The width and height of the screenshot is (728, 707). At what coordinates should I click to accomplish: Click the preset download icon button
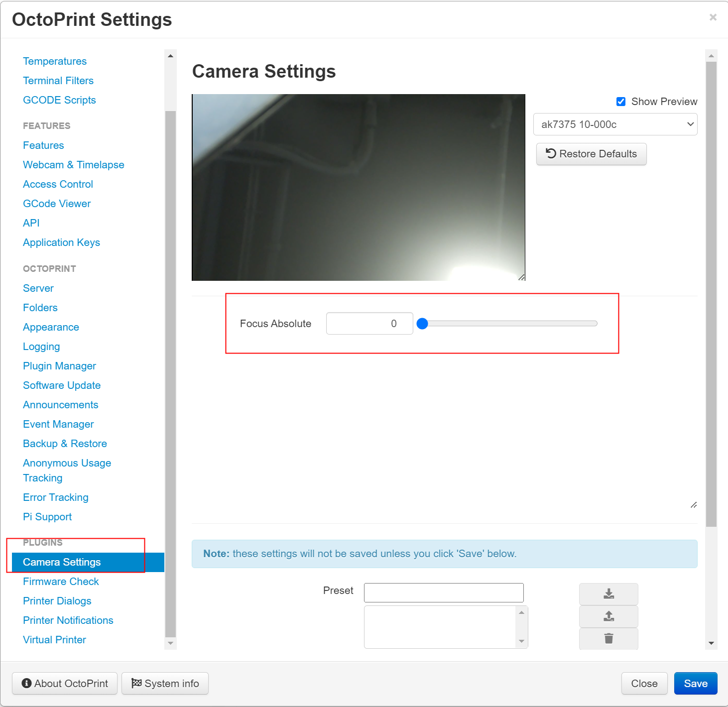click(x=608, y=594)
